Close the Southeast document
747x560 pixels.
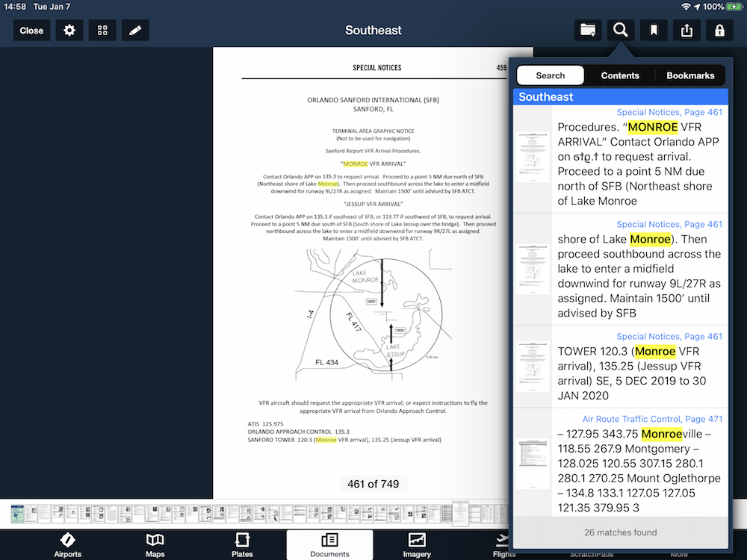31,31
